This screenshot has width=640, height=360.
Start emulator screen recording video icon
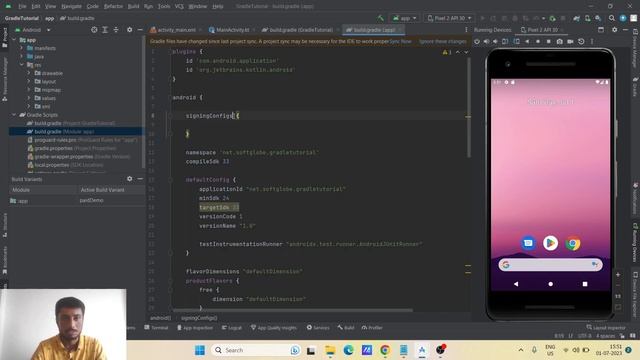click(570, 41)
